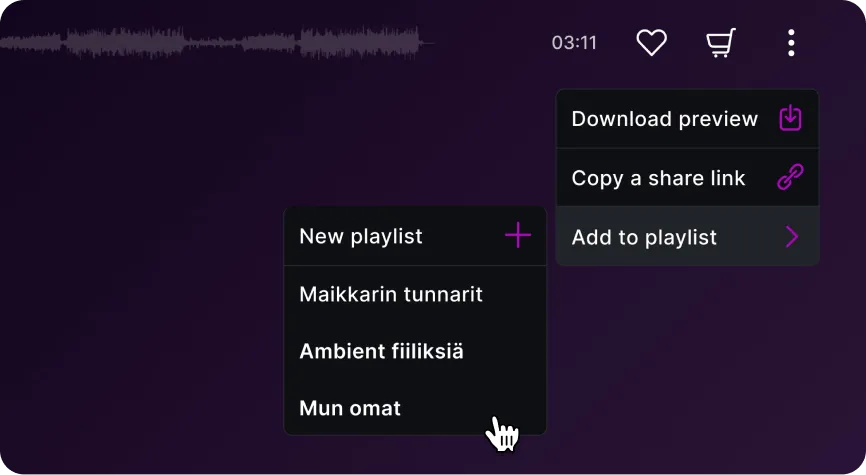
Task: Click the purple chain link icon
Action: click(x=790, y=177)
